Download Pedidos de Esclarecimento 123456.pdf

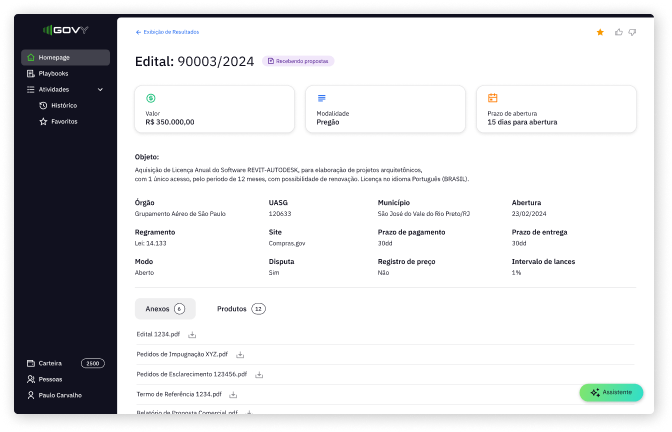click(259, 375)
